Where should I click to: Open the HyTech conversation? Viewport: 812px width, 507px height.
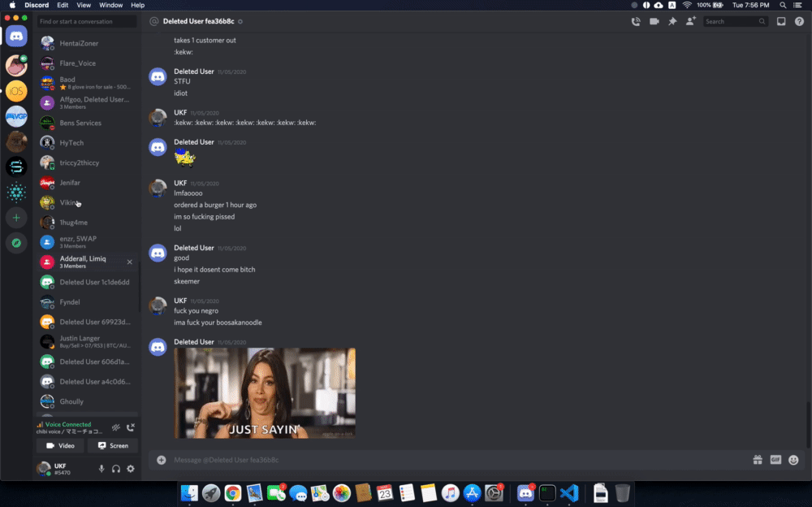(87, 143)
